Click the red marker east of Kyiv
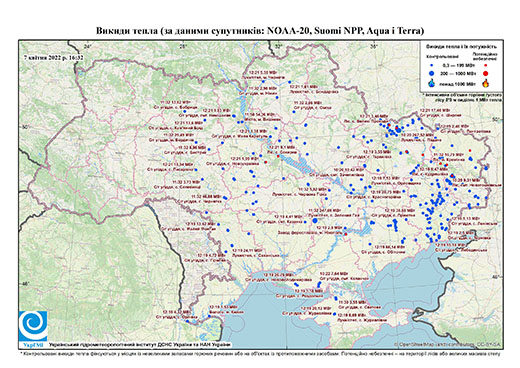This screenshot has width=520, height=368. [x=278, y=156]
